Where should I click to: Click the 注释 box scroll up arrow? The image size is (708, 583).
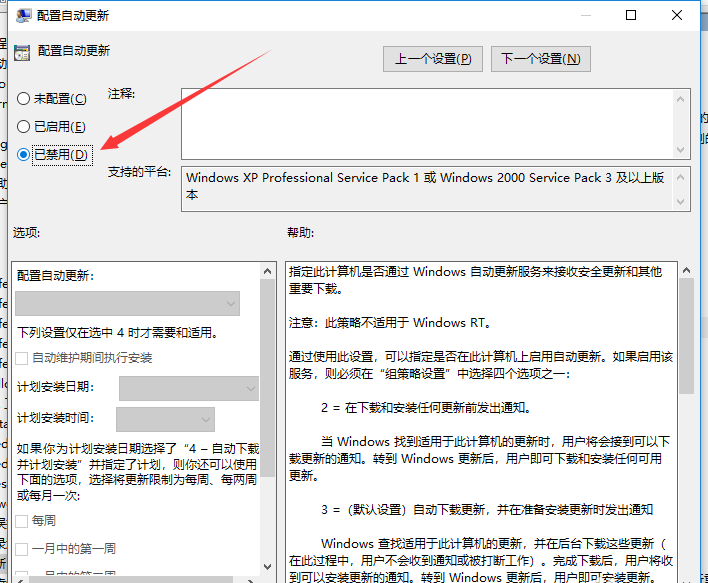coord(680,99)
